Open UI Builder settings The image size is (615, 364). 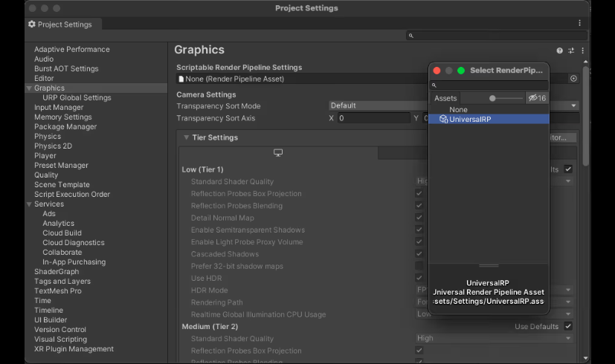coord(51,320)
